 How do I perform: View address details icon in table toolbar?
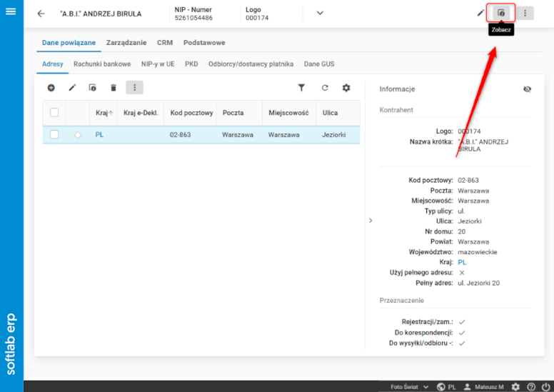pyautogui.click(x=93, y=88)
